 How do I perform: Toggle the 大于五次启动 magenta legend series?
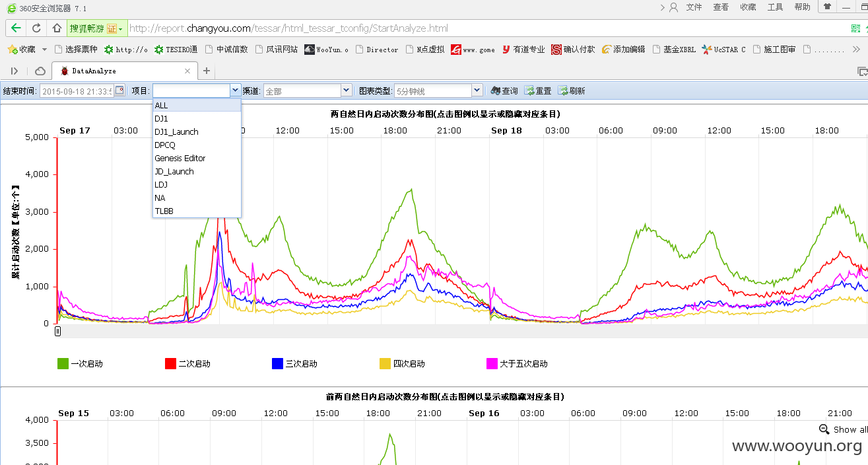(x=517, y=363)
